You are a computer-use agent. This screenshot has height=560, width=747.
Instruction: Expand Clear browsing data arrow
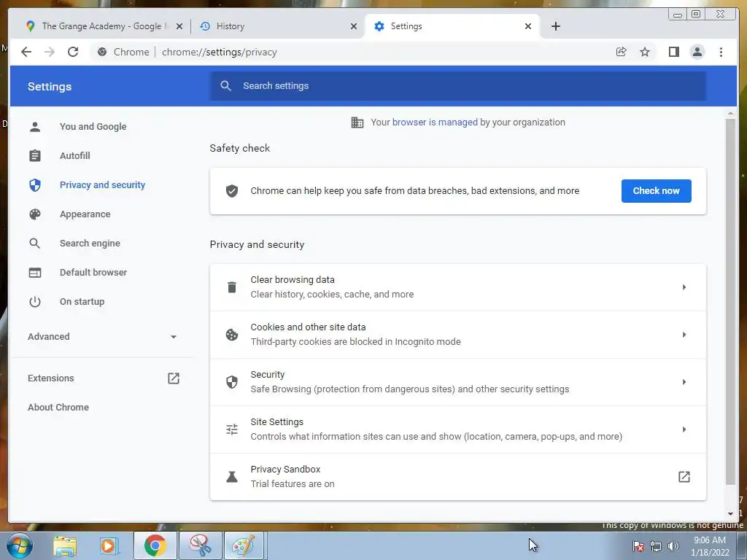684,287
